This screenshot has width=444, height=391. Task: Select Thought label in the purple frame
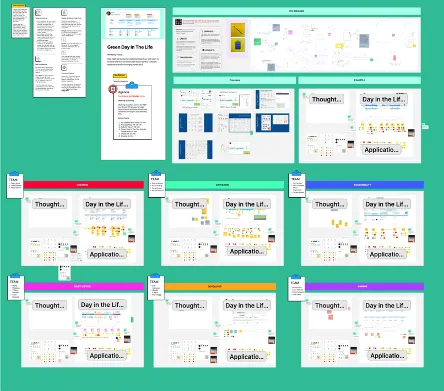[x=330, y=305]
